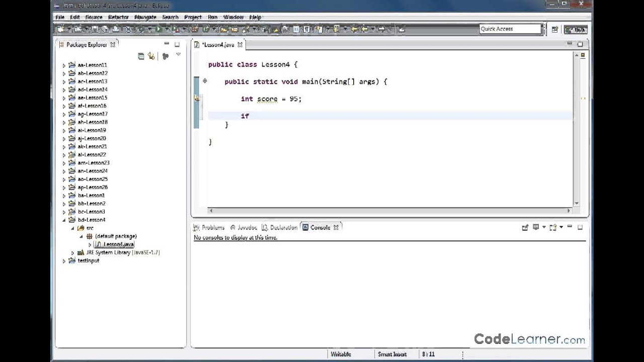This screenshot has width=644, height=362.
Task: Open the File menu
Action: (60, 17)
